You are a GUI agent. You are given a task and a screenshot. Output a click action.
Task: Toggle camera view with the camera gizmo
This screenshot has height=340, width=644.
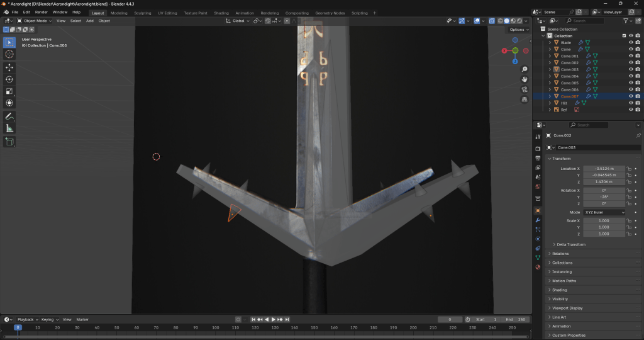(x=525, y=89)
